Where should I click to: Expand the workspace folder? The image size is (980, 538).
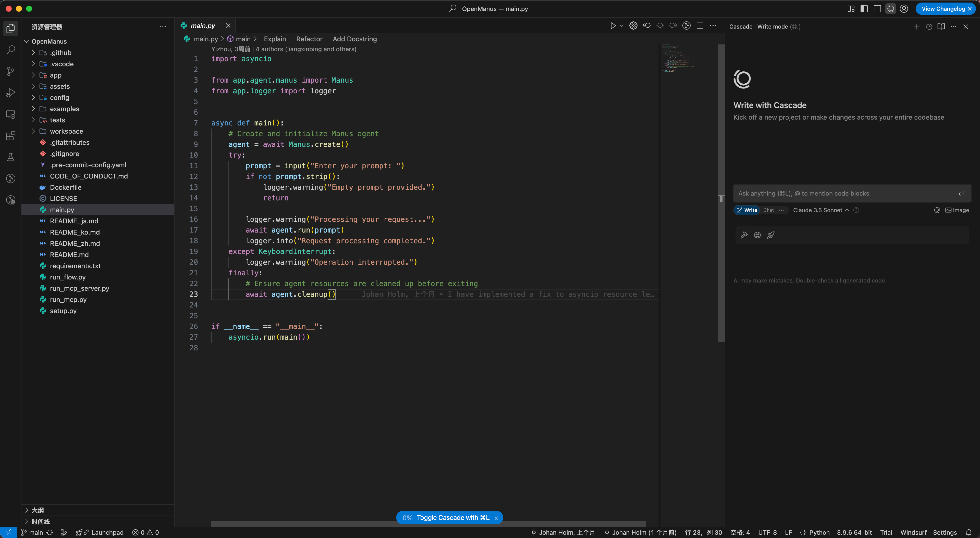pos(66,131)
